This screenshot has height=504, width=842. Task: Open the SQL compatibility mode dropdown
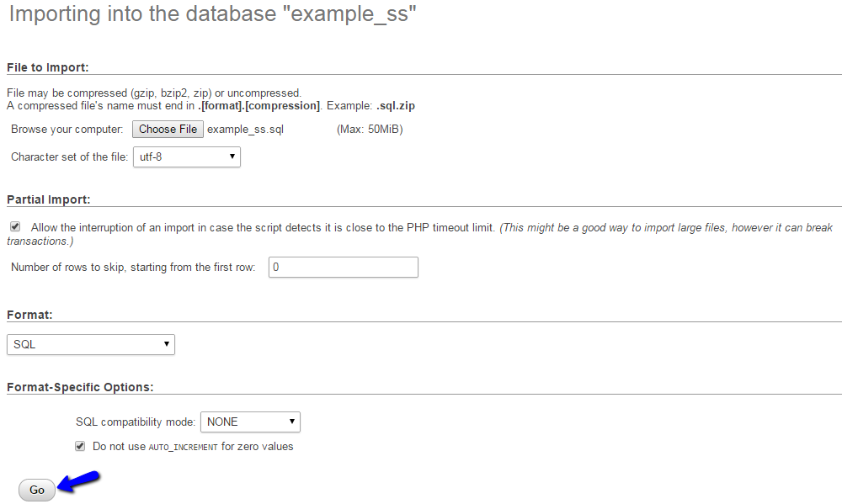coord(249,422)
